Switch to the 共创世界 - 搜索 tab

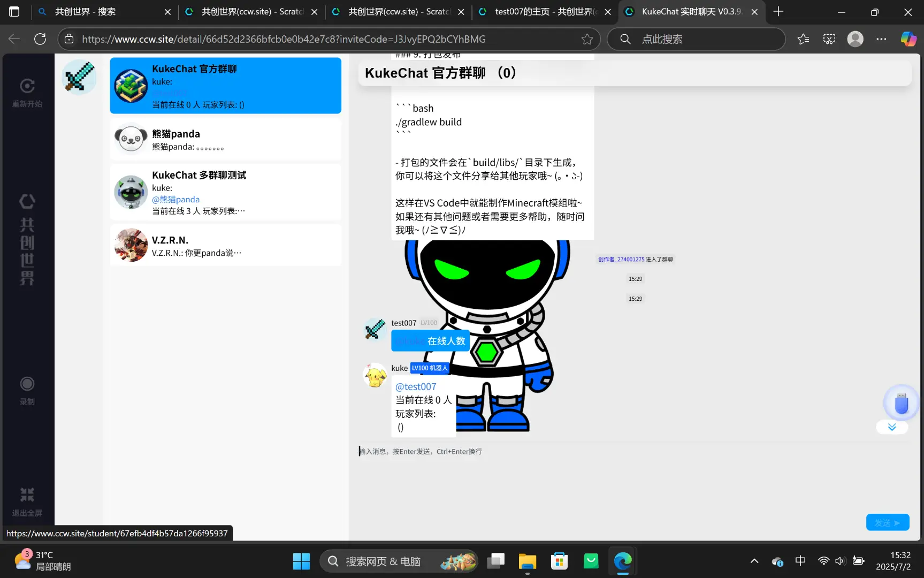tap(104, 12)
